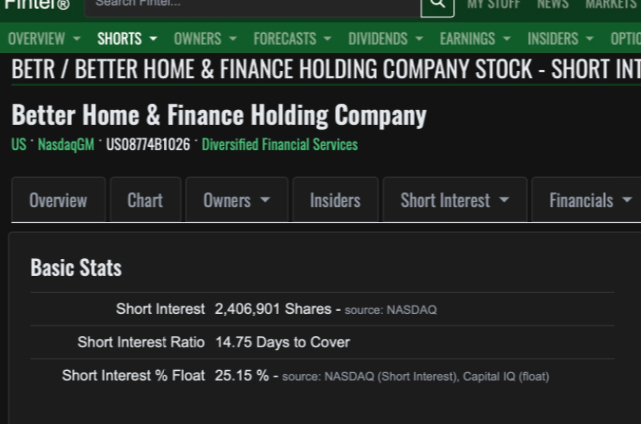641x424 pixels.
Task: Open Diversified Financial Services industry link
Action: pyautogui.click(x=280, y=144)
